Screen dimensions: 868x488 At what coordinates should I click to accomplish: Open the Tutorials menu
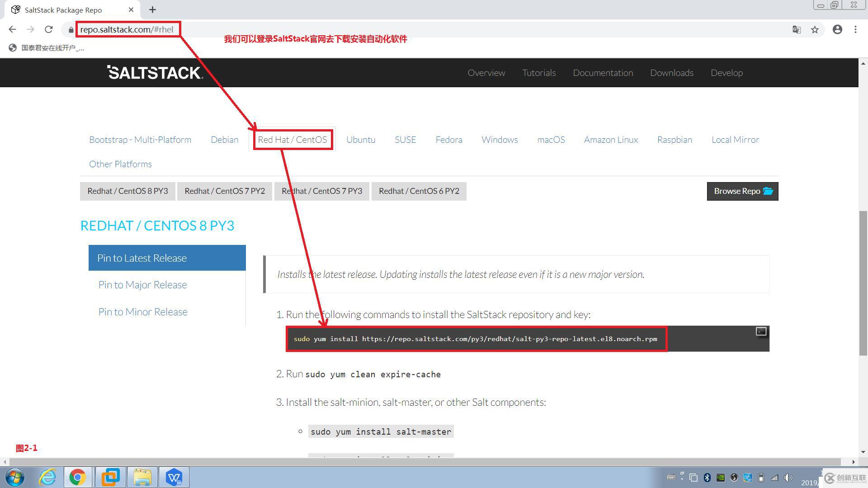(539, 73)
